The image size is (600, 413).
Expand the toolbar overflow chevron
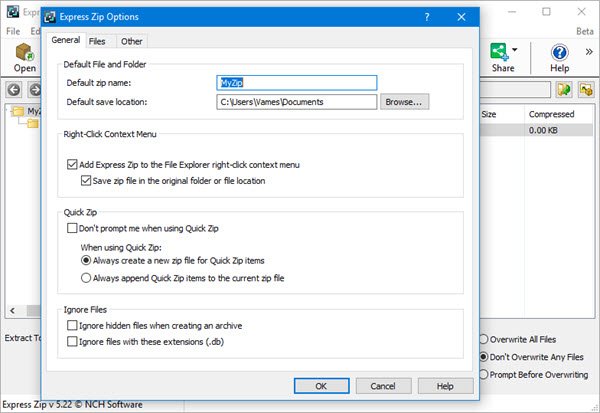click(589, 52)
